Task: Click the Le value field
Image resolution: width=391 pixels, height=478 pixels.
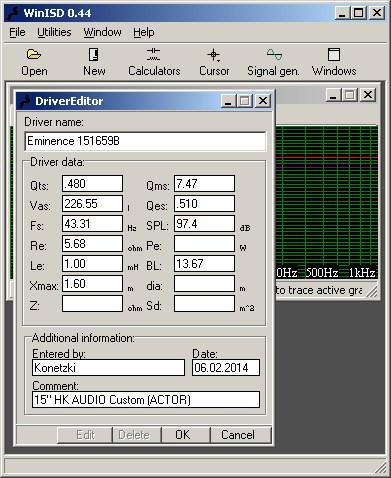Action: coord(92,264)
